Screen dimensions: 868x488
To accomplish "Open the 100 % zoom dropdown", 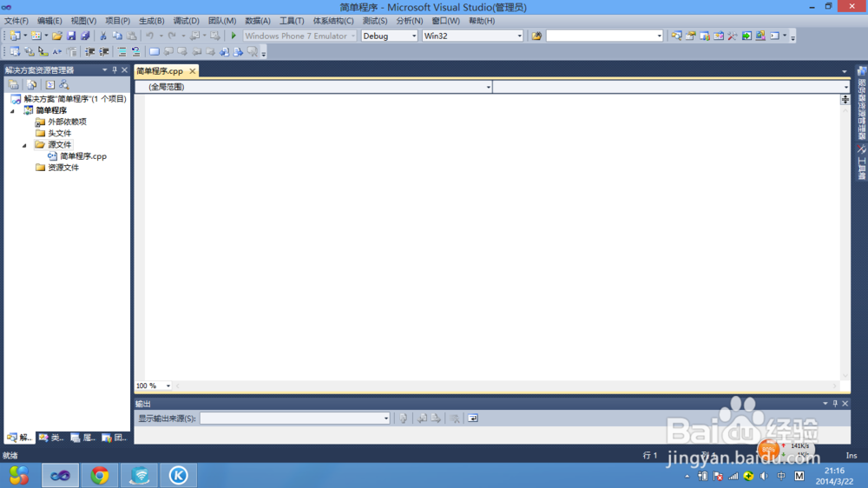I will 168,386.
